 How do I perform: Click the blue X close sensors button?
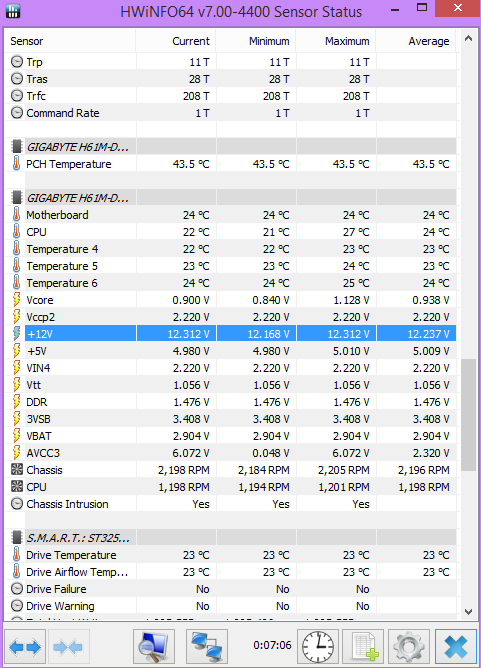(455, 647)
